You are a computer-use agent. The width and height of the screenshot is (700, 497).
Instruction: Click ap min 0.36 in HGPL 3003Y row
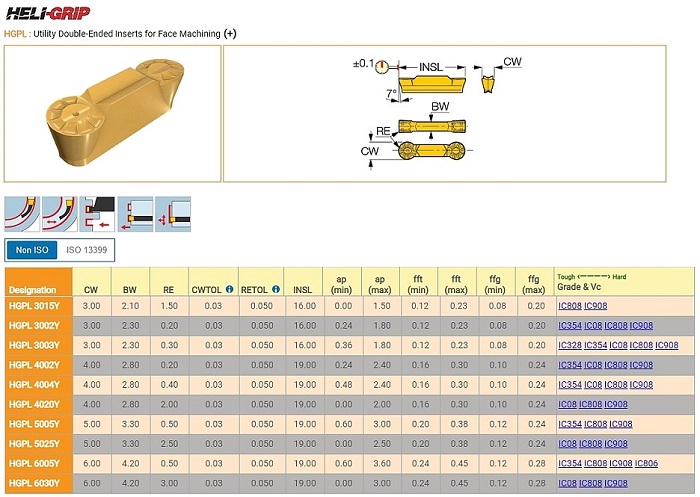click(x=343, y=345)
